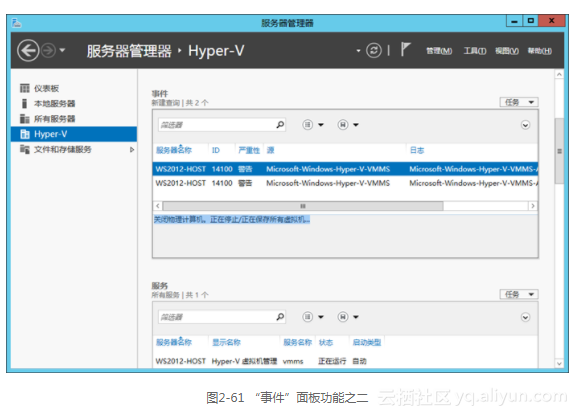Open dropdown arrow beside 事件 saved queries
This screenshot has width=578, height=417.
click(x=356, y=125)
